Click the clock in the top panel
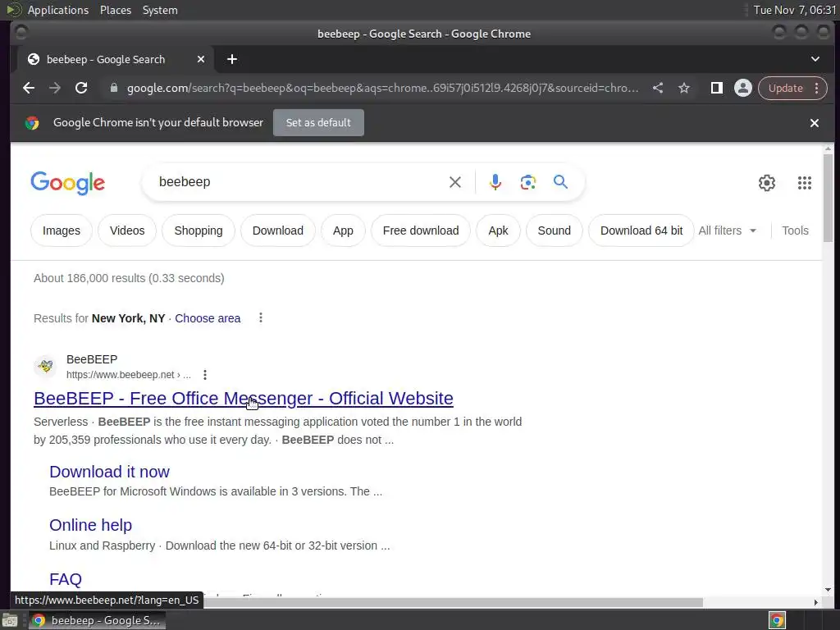Viewport: 840px width, 630px height. click(x=794, y=10)
